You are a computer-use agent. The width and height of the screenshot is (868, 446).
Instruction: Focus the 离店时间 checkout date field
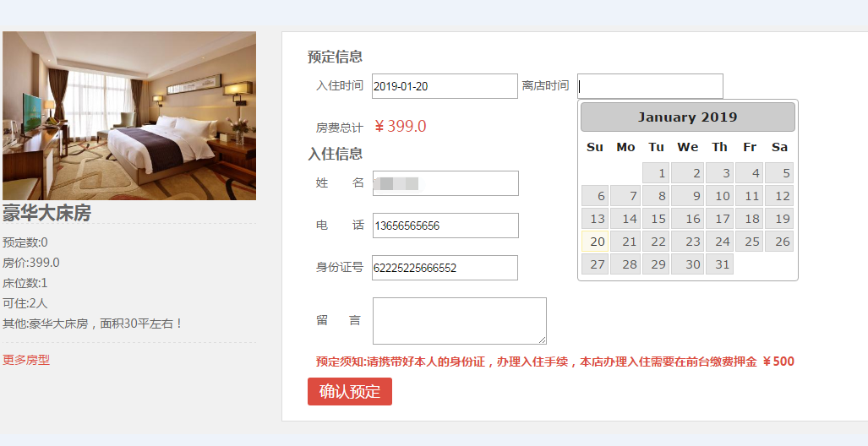coord(650,86)
